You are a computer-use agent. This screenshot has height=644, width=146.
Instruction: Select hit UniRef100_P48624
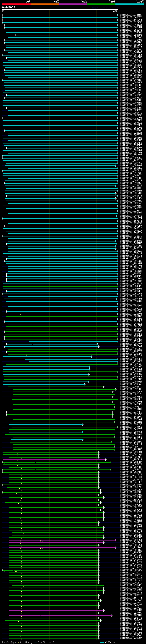click(131, 25)
